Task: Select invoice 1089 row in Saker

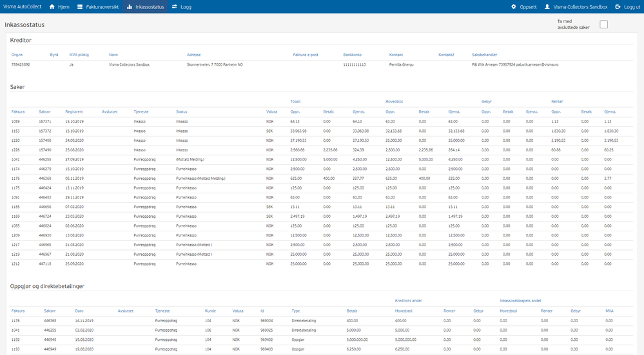Action: 15,121
